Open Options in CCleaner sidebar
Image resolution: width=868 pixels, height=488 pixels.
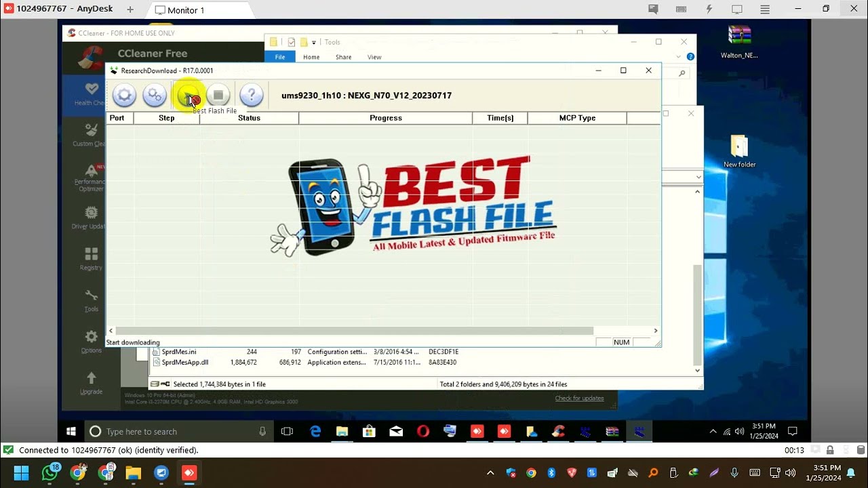point(91,342)
